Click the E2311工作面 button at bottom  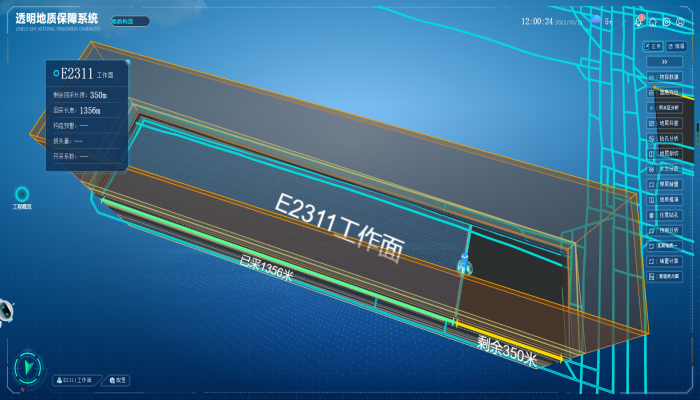[78, 380]
